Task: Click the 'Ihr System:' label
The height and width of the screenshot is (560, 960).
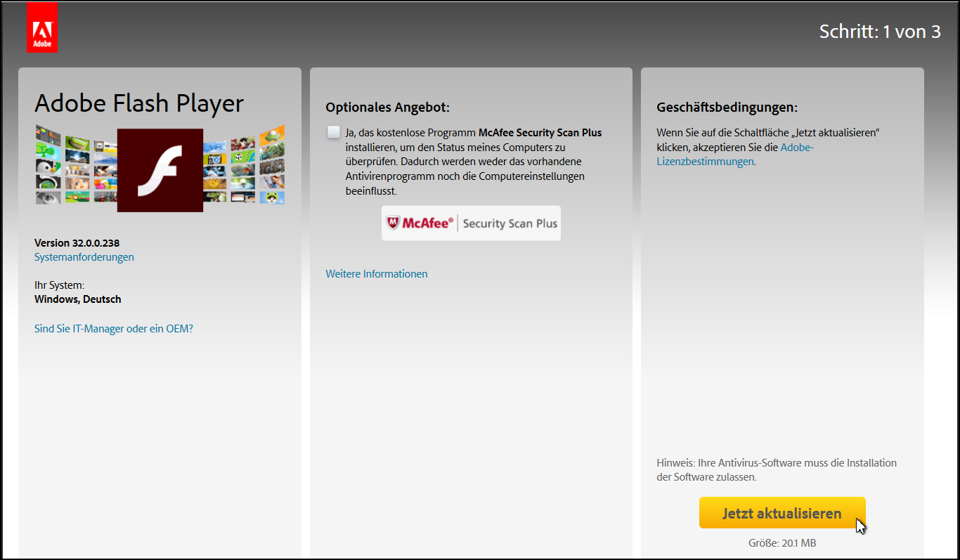Action: pos(59,285)
